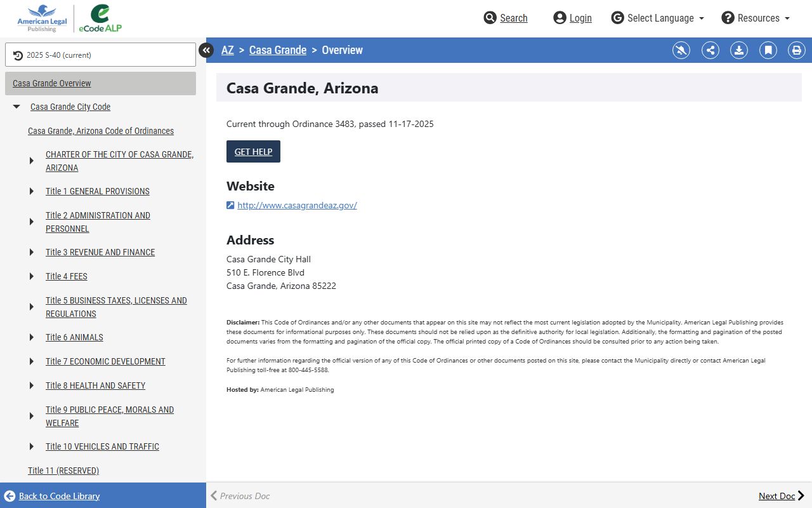This screenshot has height=508, width=812.
Task: Open Title 5 BUSINESS TAXES, LICENSES AND REGULATIONS
Action: 116,307
